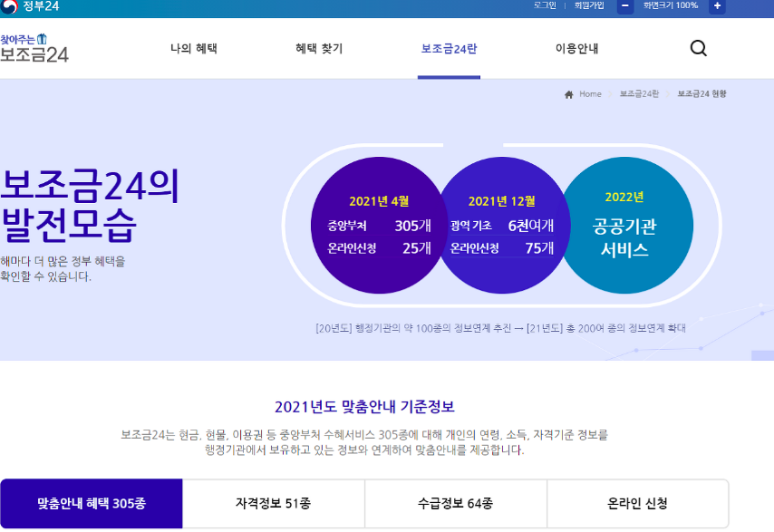Select the 맞춤안내 혜택 305종 tab
This screenshot has height=532, width=774.
92,503
